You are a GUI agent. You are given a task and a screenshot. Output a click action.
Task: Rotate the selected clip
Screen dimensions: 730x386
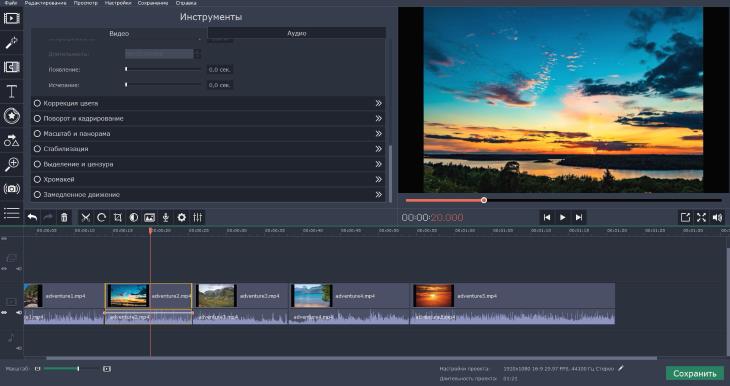(101, 217)
